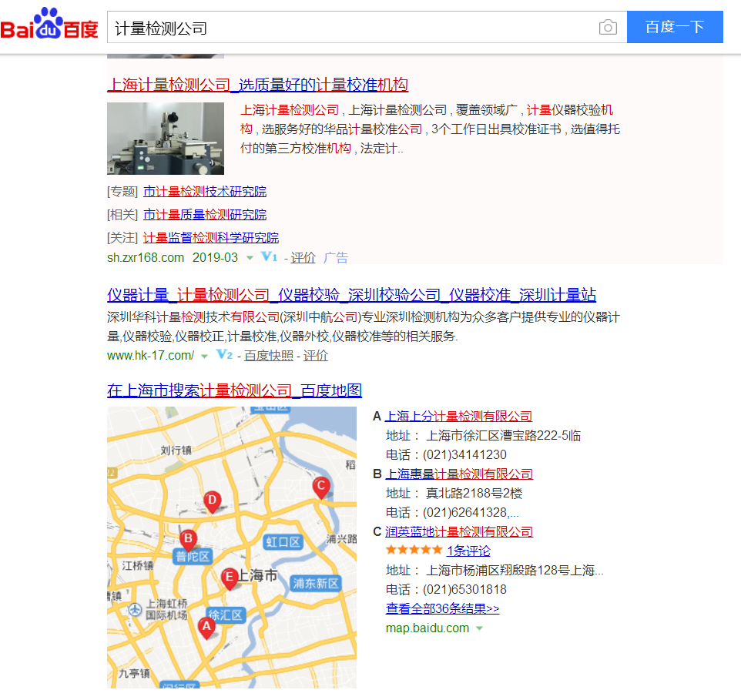Click the five-star rating icons
741x700 pixels.
point(414,550)
